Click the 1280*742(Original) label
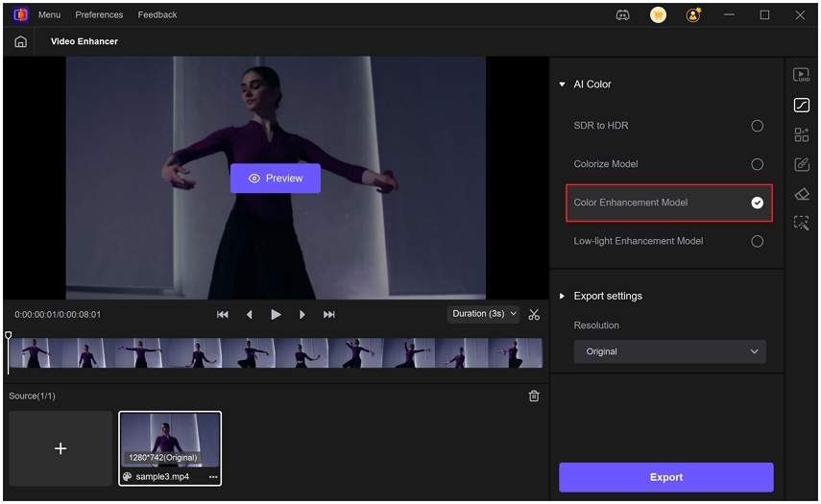821x504 pixels. 163,457
